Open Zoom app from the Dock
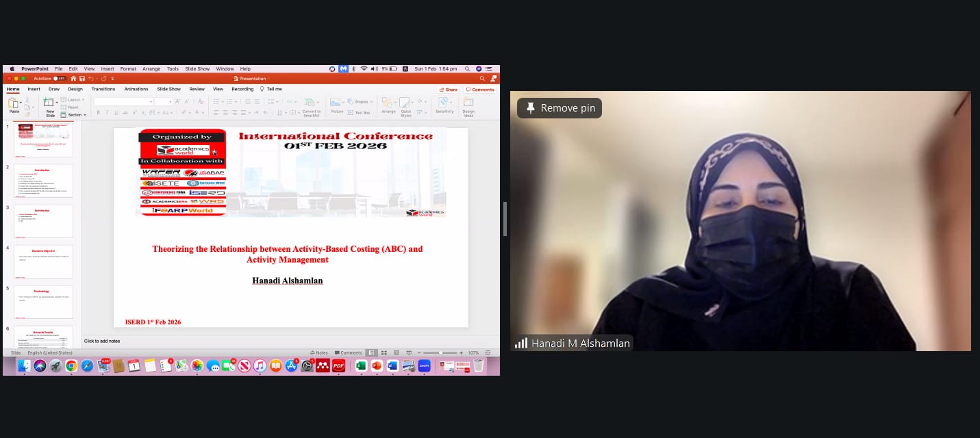The height and width of the screenshot is (438, 980). coord(424,366)
